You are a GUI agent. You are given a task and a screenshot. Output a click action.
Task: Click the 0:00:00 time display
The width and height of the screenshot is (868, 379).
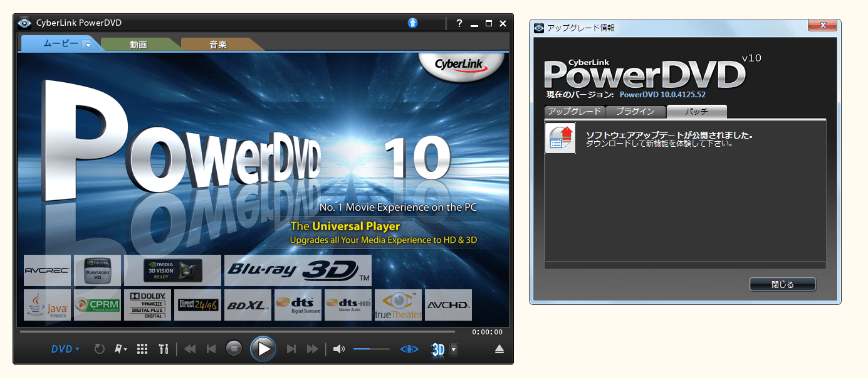click(488, 333)
